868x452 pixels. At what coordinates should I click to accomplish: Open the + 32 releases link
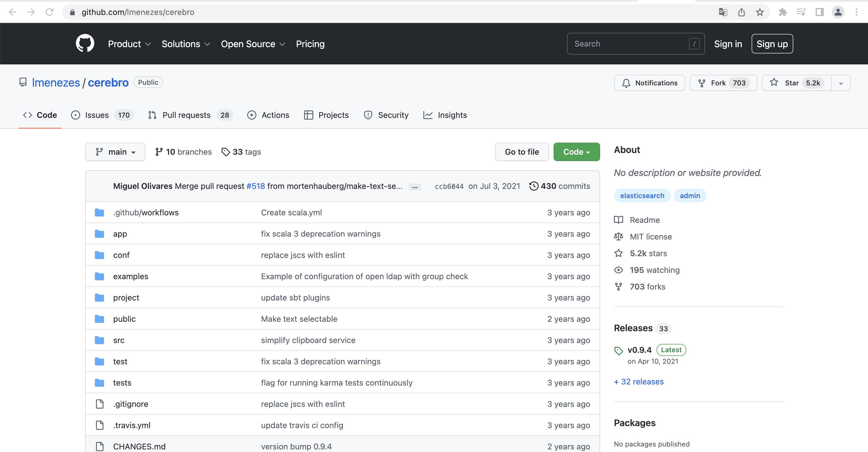click(639, 382)
